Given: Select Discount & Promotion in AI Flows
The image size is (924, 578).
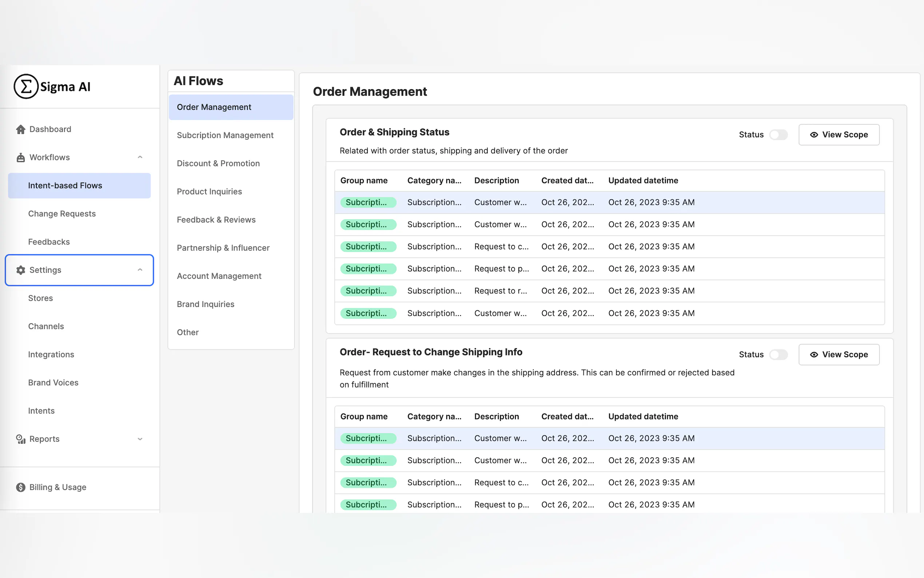Looking at the screenshot, I should pos(218,163).
